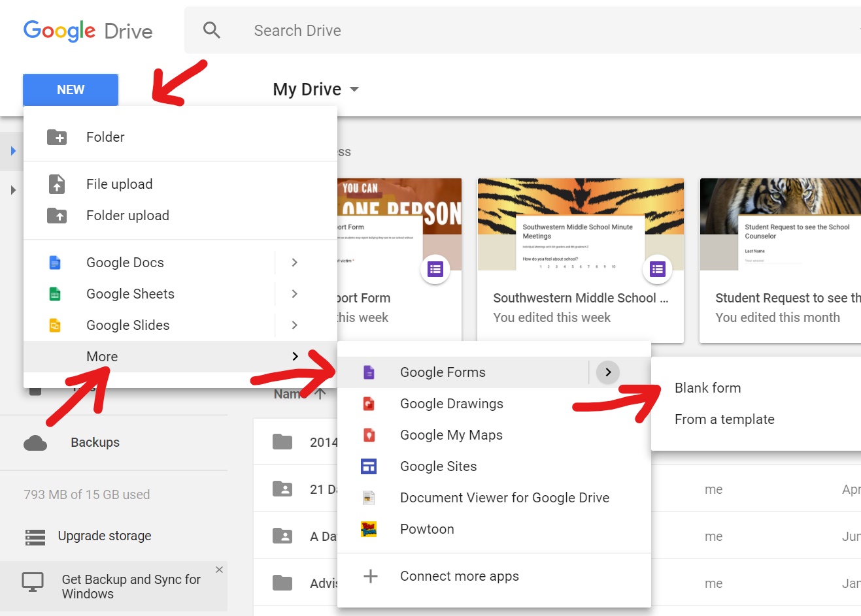Click the Folder upload icon

coord(57,216)
